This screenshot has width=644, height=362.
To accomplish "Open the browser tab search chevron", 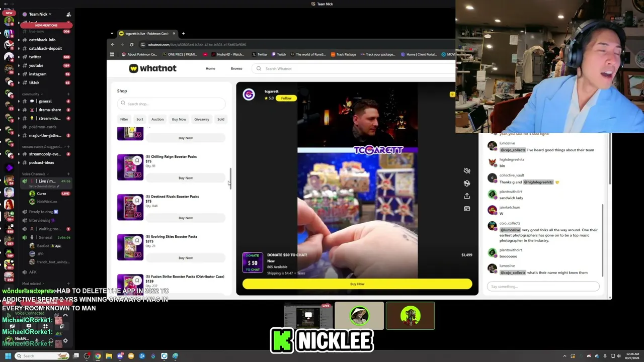I will 113,34.
